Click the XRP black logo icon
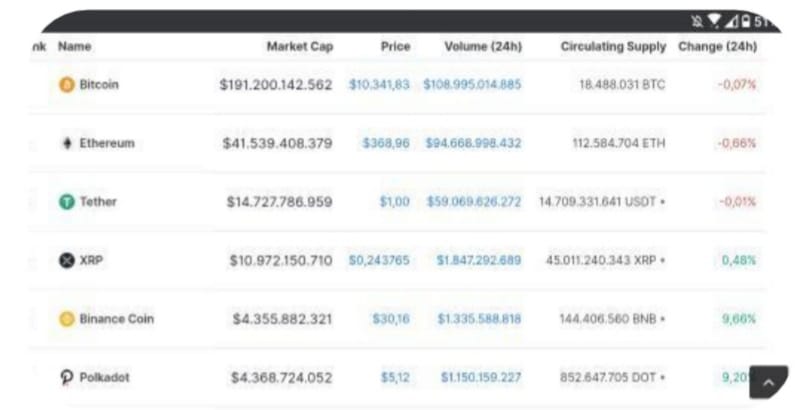802x410 pixels. [x=67, y=260]
